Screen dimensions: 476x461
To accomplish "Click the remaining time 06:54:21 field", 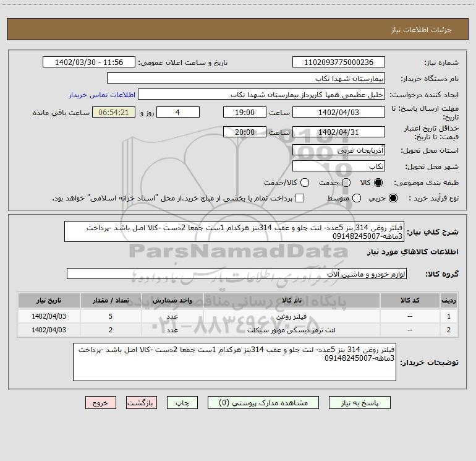I will pos(114,112).
